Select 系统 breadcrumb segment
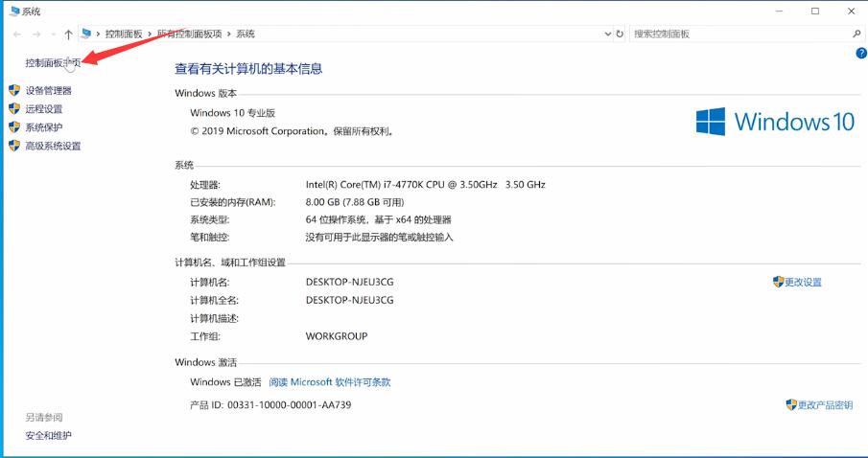 point(246,34)
